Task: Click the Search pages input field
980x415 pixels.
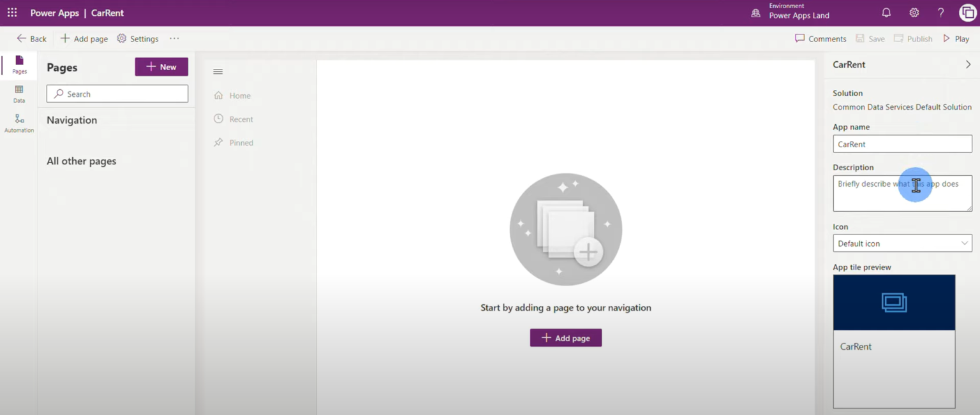Action: click(x=117, y=94)
